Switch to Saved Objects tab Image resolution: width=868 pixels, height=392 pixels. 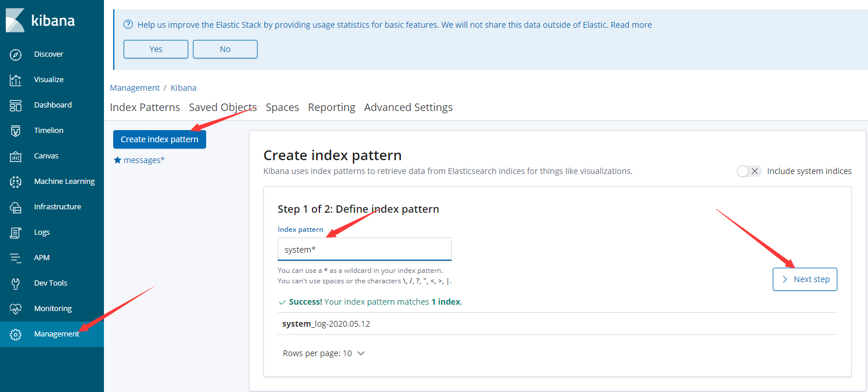[x=222, y=108]
